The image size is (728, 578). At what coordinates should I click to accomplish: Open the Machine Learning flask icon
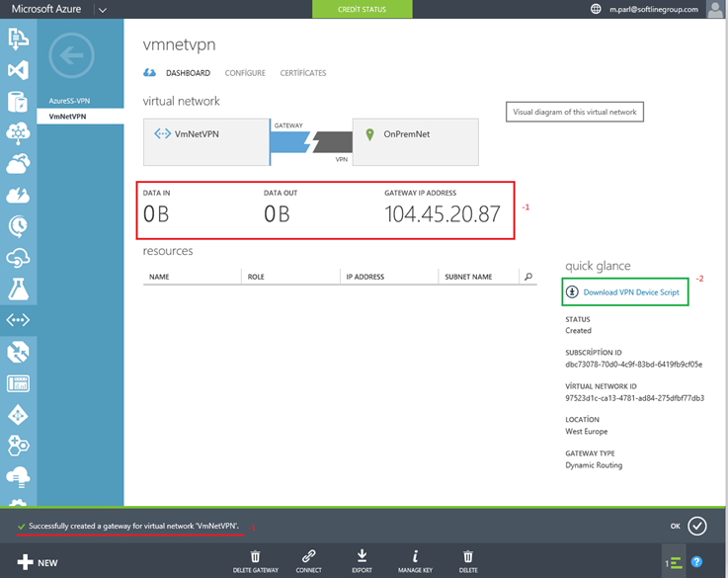[x=18, y=289]
